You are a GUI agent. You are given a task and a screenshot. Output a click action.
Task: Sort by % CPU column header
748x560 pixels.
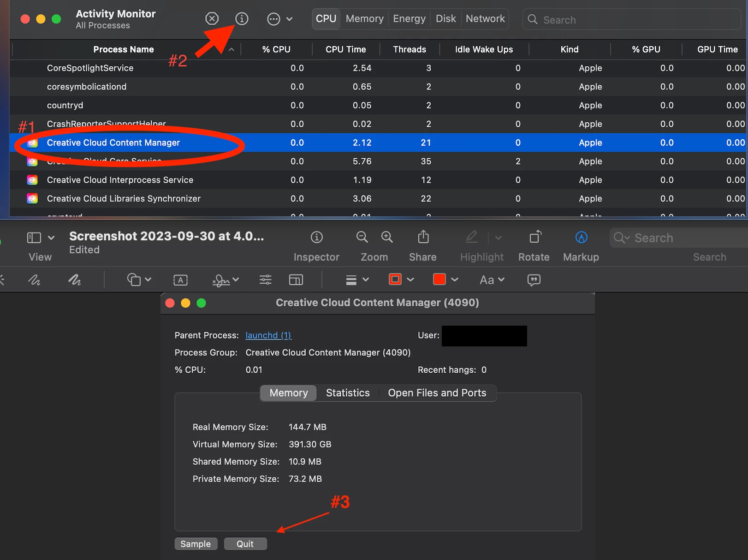[x=276, y=49]
